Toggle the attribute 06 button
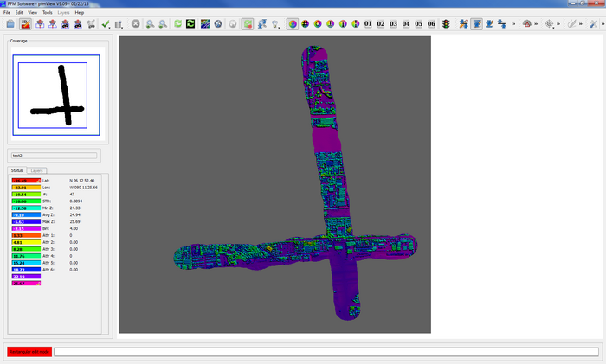606x364 pixels. coord(431,24)
